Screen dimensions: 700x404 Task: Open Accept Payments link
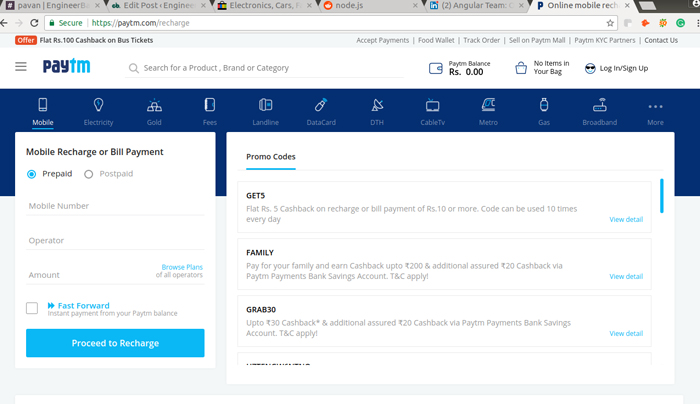tap(383, 40)
